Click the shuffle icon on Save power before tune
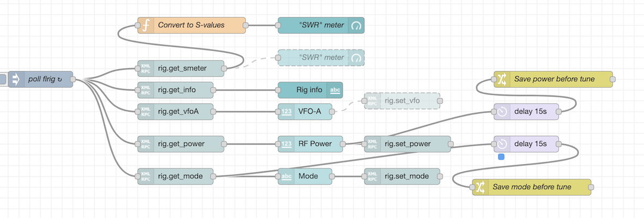The image size is (644, 218). tap(501, 80)
